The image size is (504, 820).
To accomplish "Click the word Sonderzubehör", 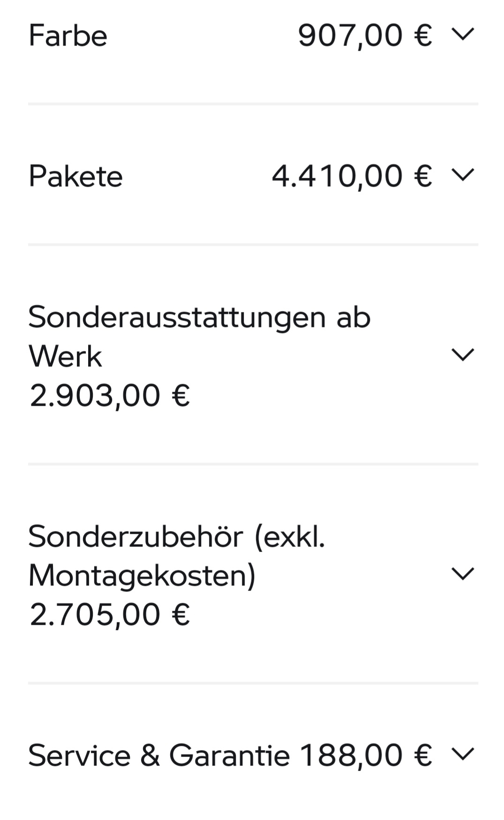I will [x=136, y=536].
